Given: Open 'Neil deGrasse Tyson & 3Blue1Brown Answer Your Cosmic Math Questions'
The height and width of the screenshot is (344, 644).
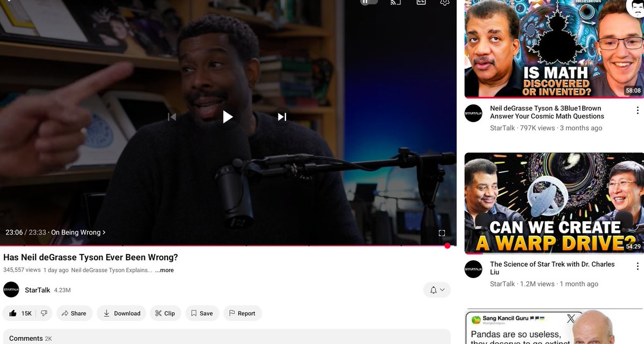Looking at the screenshot, I should [x=547, y=112].
